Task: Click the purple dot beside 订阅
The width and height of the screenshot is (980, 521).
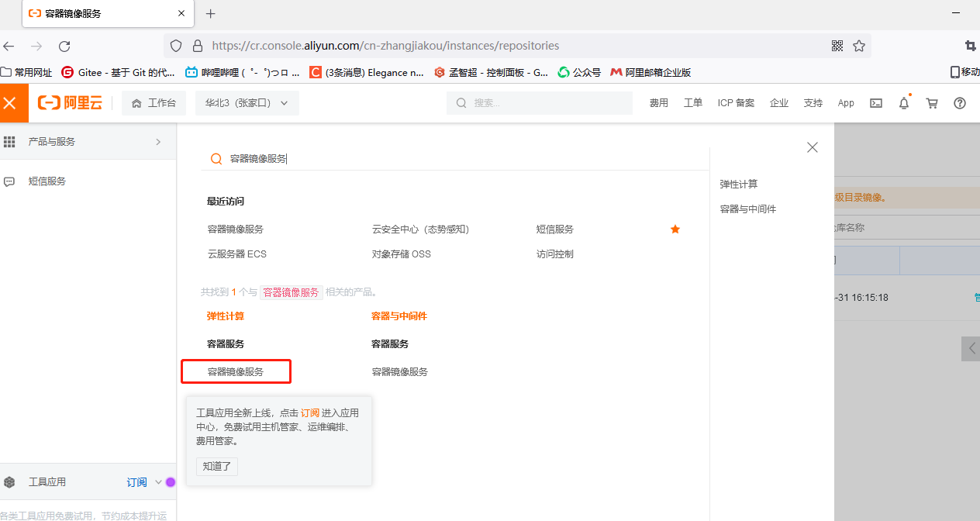Action: [171, 482]
